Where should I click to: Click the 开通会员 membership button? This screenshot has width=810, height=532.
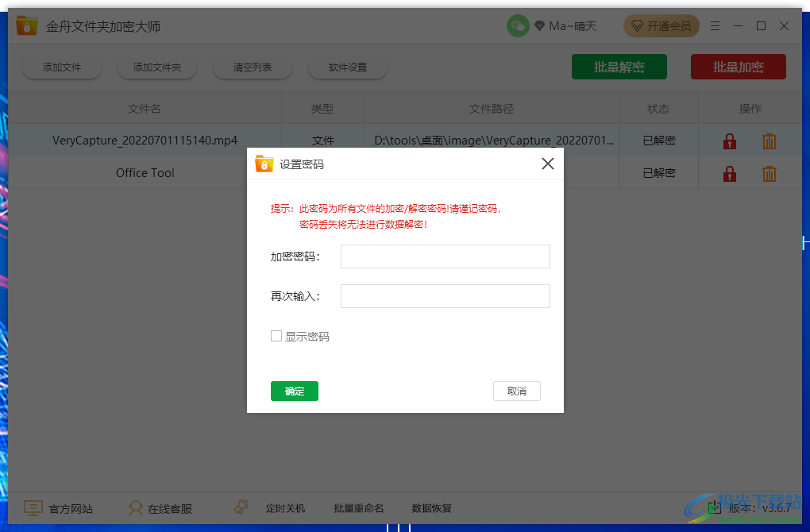(661, 25)
